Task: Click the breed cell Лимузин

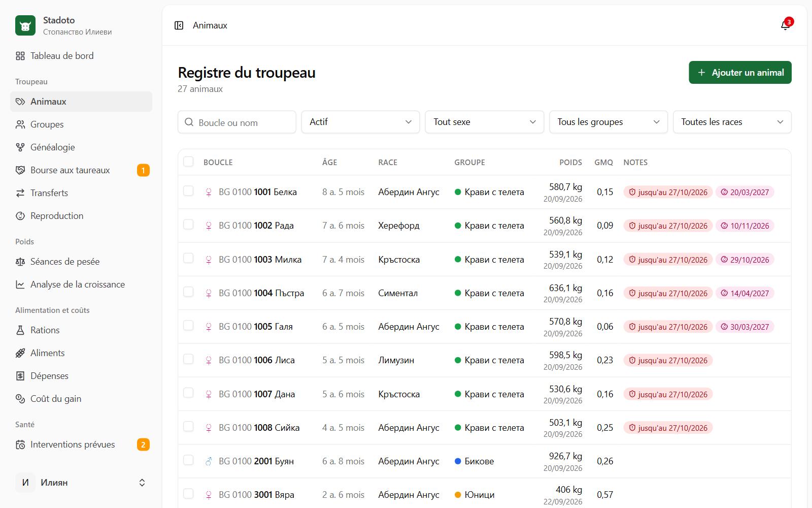Action: pos(396,360)
